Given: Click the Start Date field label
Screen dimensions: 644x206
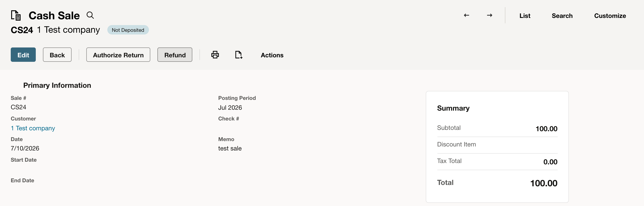Looking at the screenshot, I should click(23, 160).
